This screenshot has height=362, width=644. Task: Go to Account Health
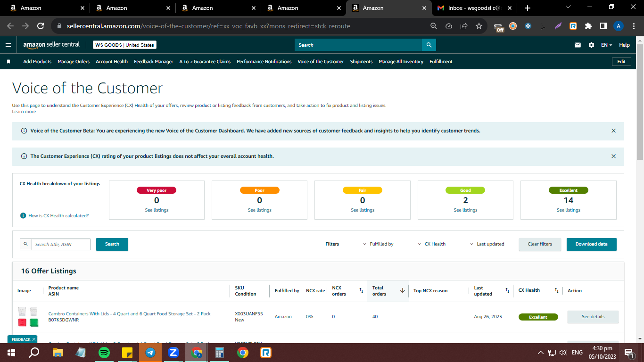click(112, 62)
